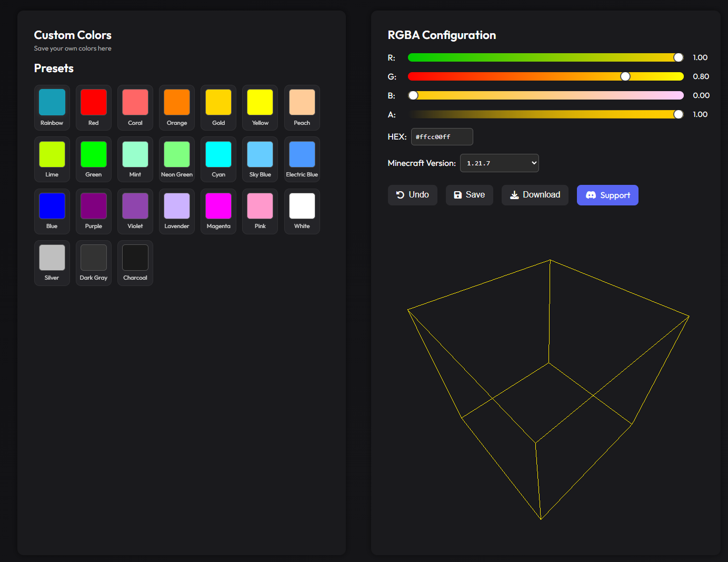Select the Magenta color swatch
The image size is (728, 562).
click(x=218, y=205)
